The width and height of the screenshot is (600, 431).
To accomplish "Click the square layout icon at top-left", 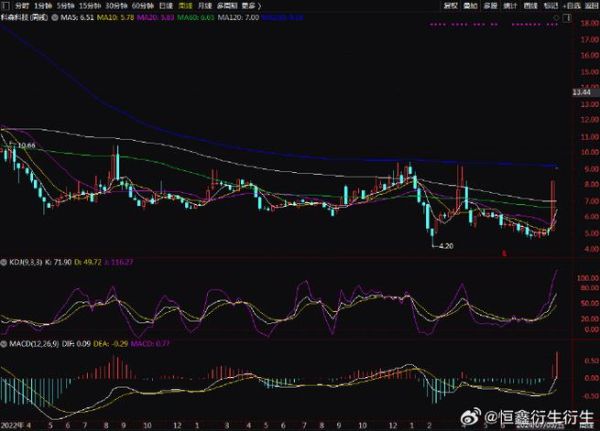I will coord(6,6).
